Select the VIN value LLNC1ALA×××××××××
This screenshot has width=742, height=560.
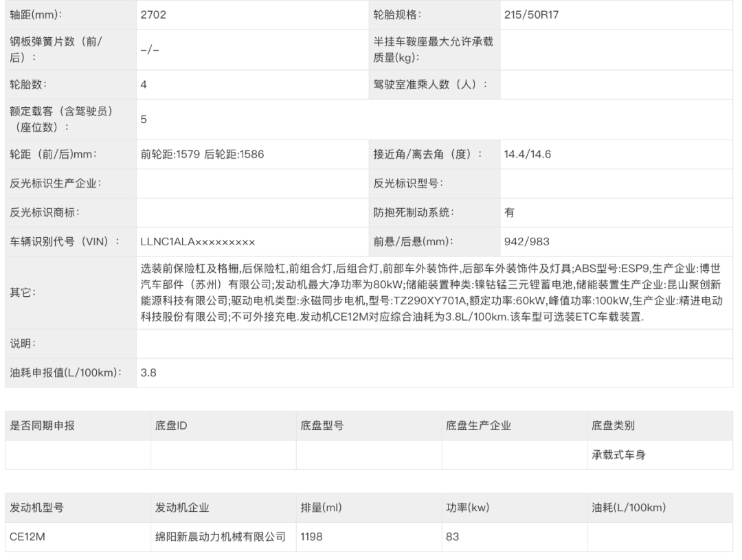pos(197,242)
